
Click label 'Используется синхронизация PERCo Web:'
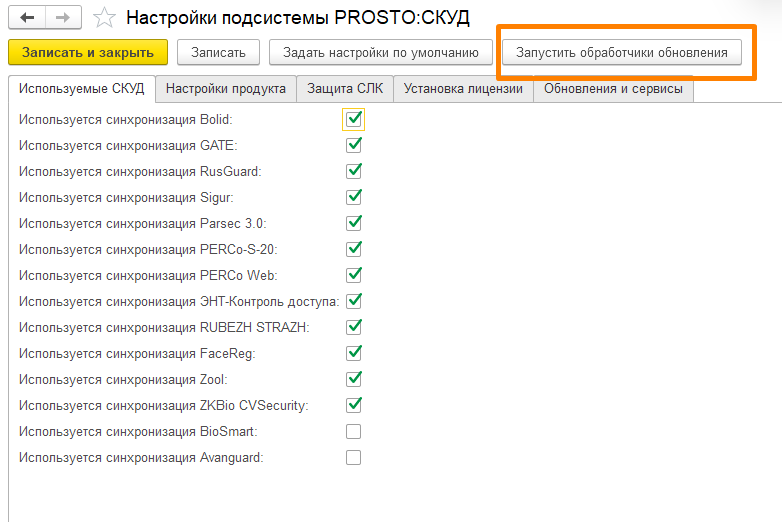click(148, 275)
